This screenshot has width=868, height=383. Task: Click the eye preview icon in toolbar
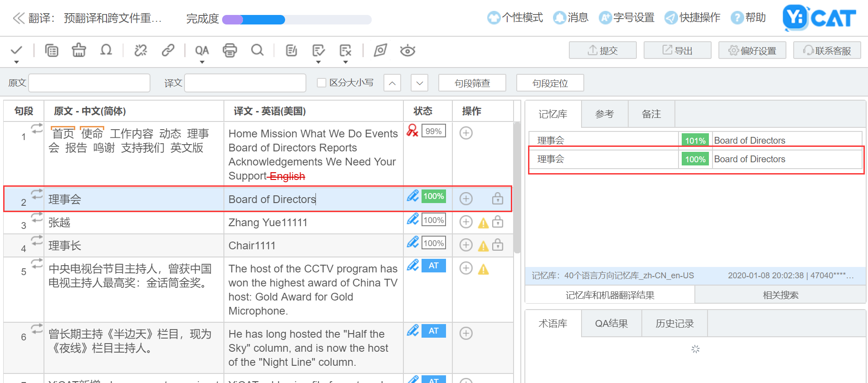[x=407, y=51]
